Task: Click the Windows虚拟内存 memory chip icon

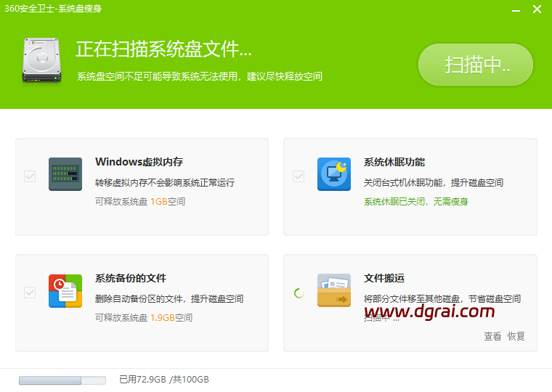Action: [x=65, y=174]
